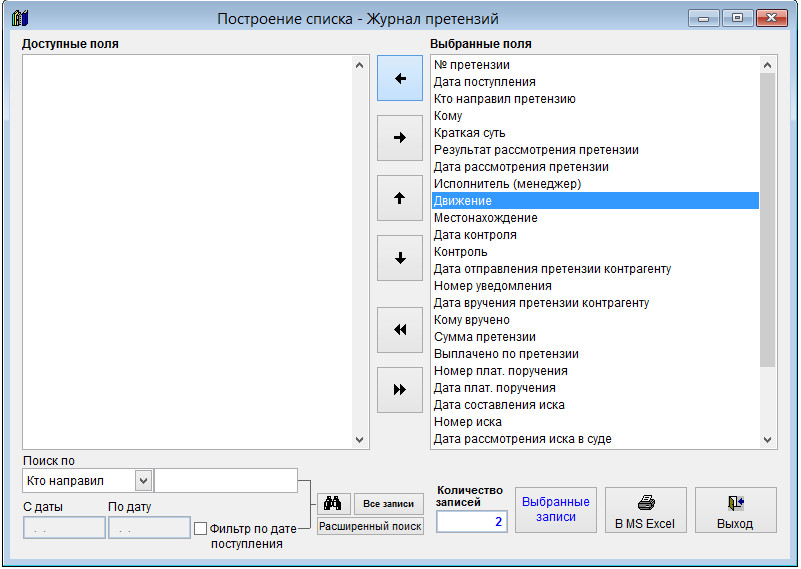Image resolution: width=801 pixels, height=569 pixels.
Task: Select 'Сумма претензии' field
Action: [595, 337]
